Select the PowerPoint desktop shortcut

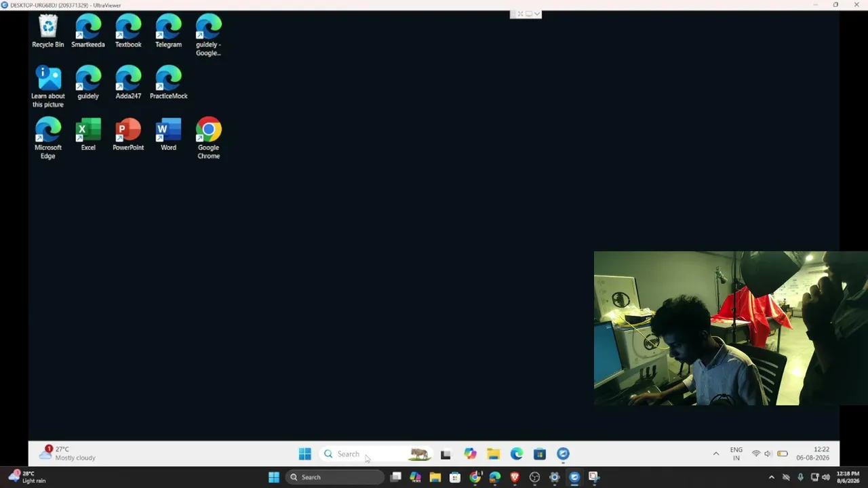pyautogui.click(x=128, y=135)
